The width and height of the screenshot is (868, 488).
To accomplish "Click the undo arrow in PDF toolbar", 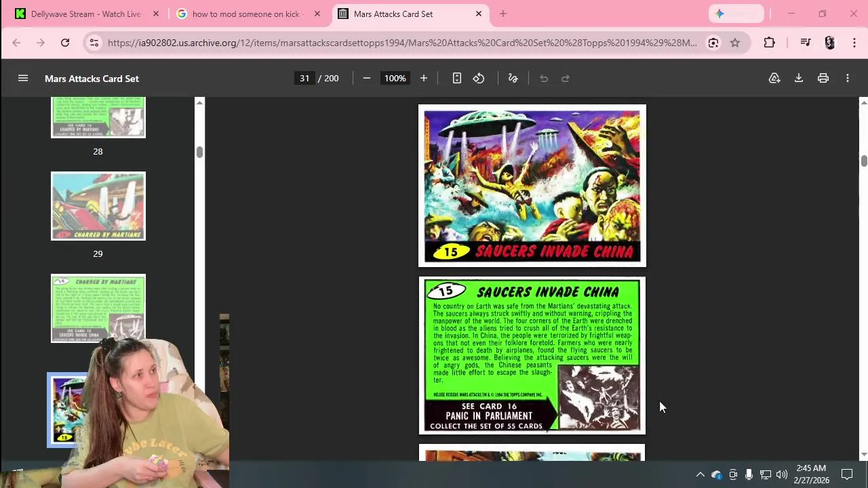I will point(544,79).
